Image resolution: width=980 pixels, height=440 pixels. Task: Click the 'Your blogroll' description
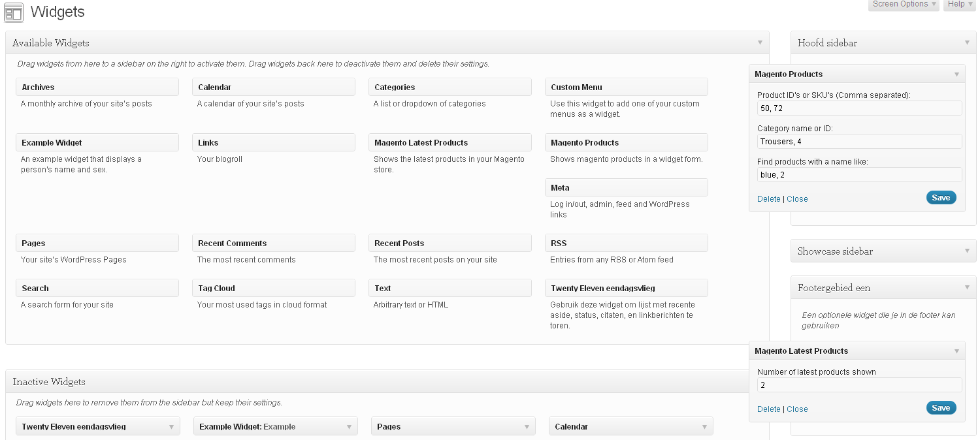pos(220,159)
